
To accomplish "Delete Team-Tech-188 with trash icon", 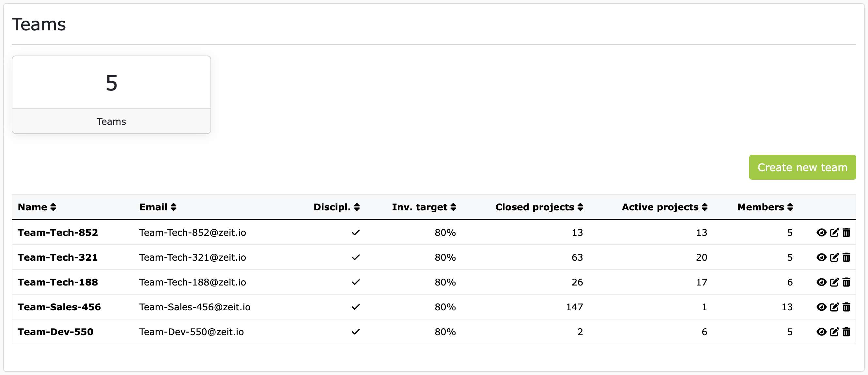I will coord(846,282).
